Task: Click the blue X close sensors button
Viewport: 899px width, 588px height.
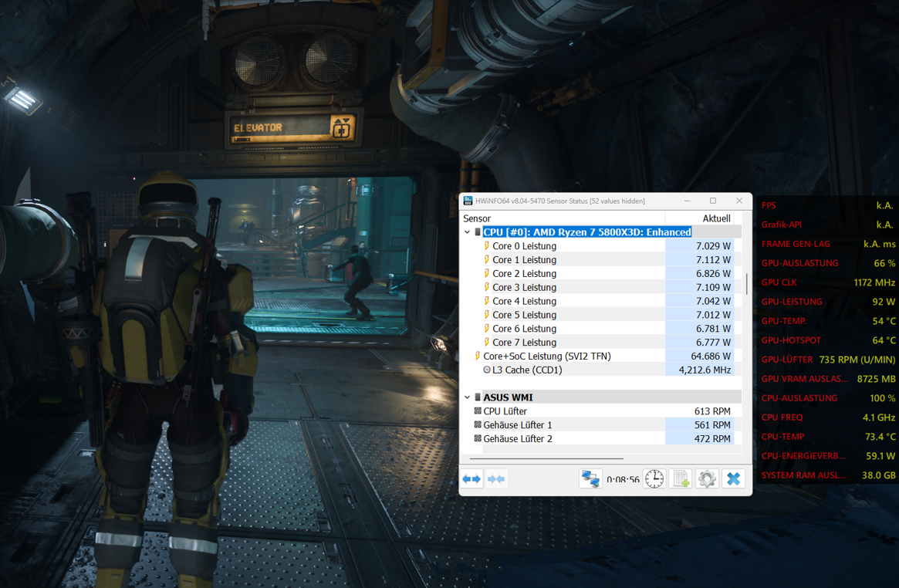Action: [x=733, y=478]
